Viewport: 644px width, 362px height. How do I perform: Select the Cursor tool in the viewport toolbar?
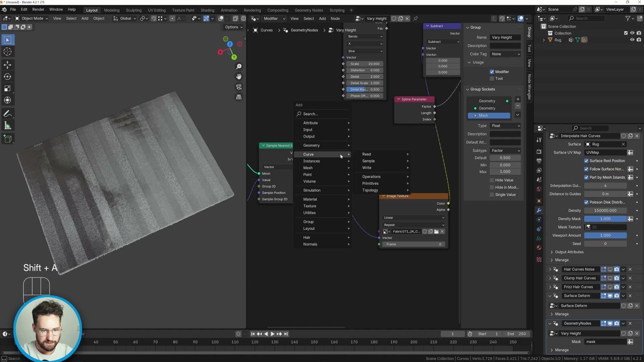coord(7,52)
